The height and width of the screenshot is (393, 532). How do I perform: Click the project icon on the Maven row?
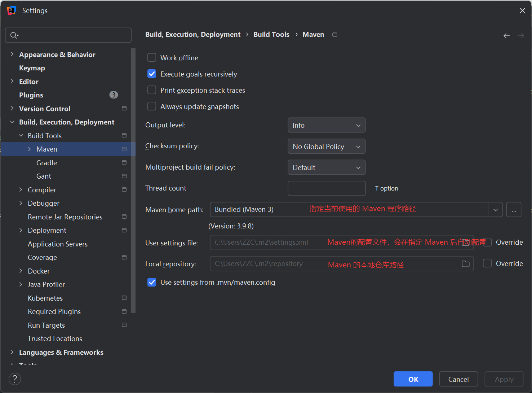click(124, 149)
